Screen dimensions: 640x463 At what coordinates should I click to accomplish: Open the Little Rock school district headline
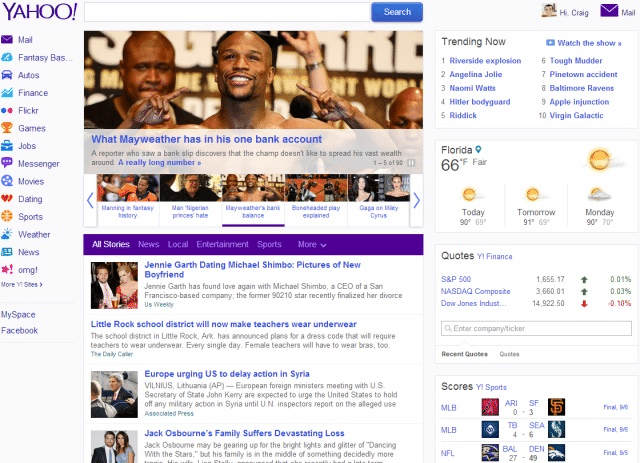point(224,324)
